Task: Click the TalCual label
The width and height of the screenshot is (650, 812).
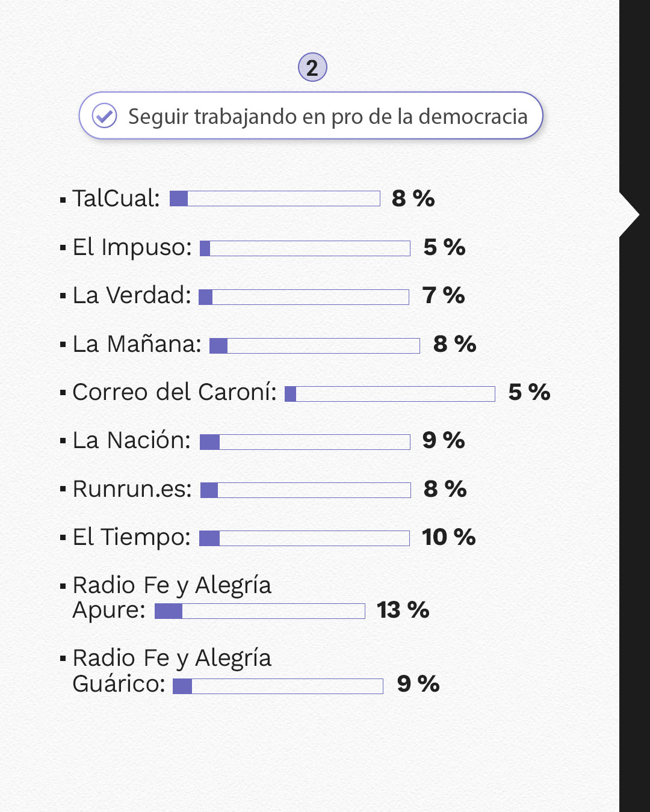Action: pos(116,198)
